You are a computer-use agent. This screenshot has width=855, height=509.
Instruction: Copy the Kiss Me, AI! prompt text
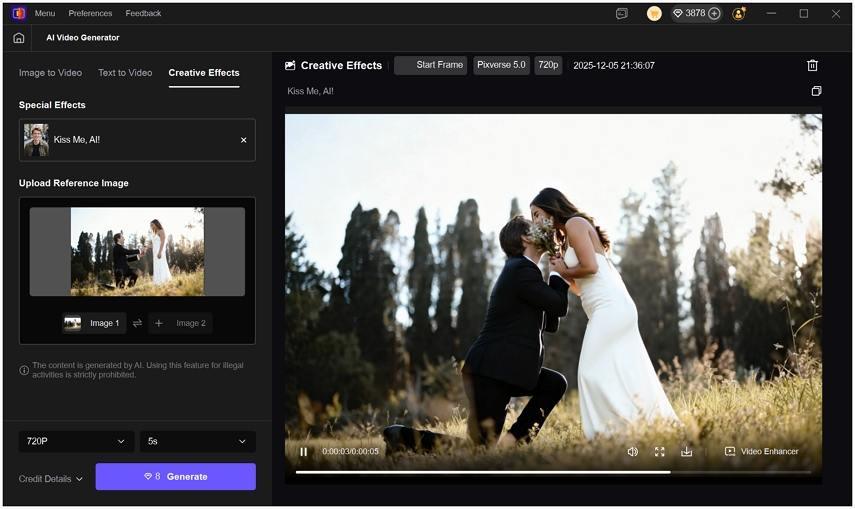[x=816, y=91]
